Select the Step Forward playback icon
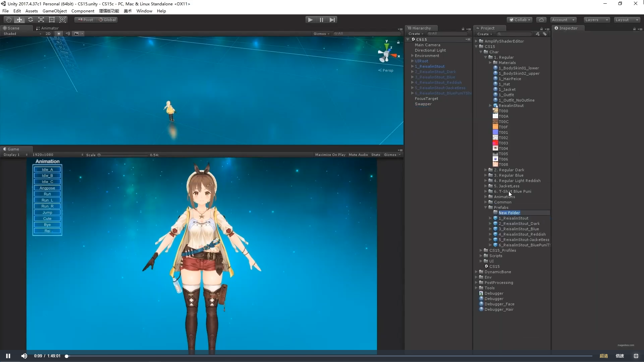Screen dimensions: 644x362 point(332,19)
